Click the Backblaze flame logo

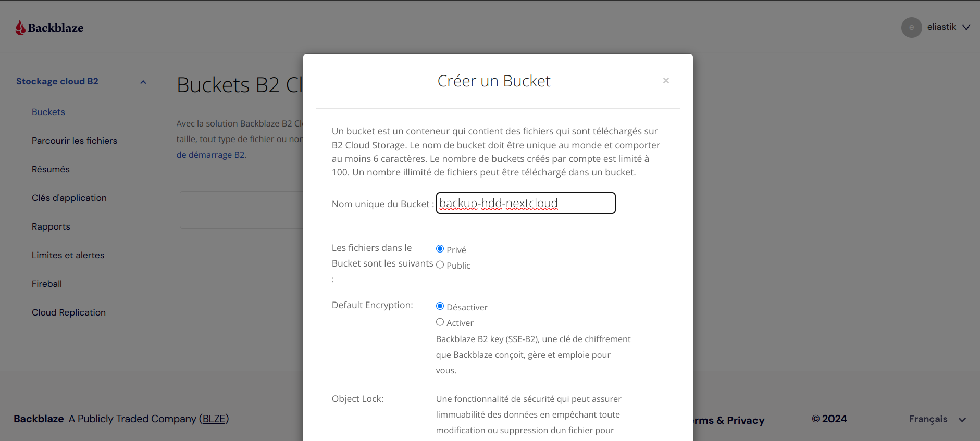[x=20, y=28]
